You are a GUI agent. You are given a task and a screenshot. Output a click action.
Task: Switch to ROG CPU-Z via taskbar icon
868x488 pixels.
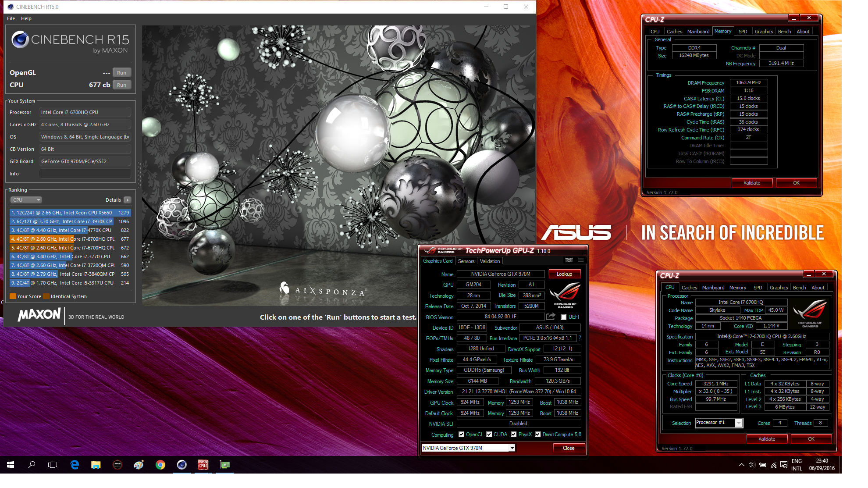tap(203, 465)
